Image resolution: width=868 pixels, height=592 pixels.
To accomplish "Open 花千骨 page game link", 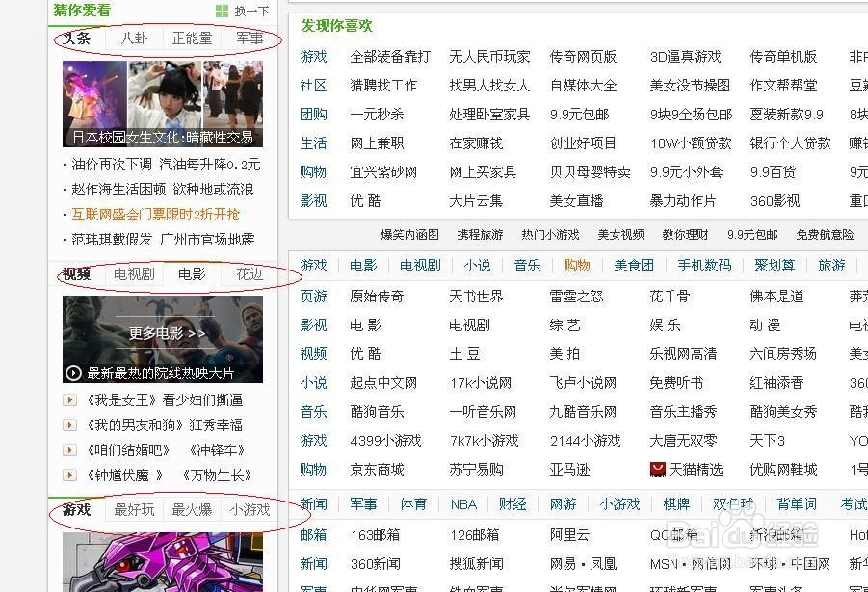I will [x=670, y=296].
